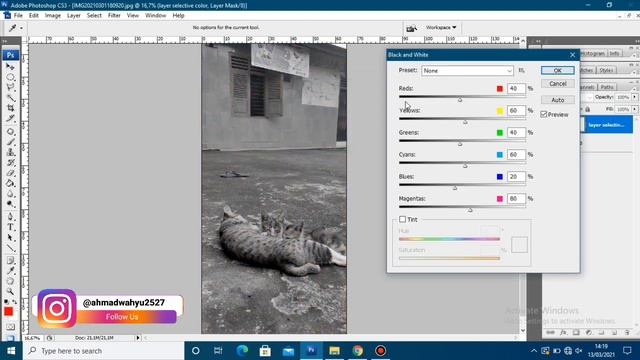Open File Explorer from taskbar
The image size is (640, 360).
pyautogui.click(x=334, y=351)
